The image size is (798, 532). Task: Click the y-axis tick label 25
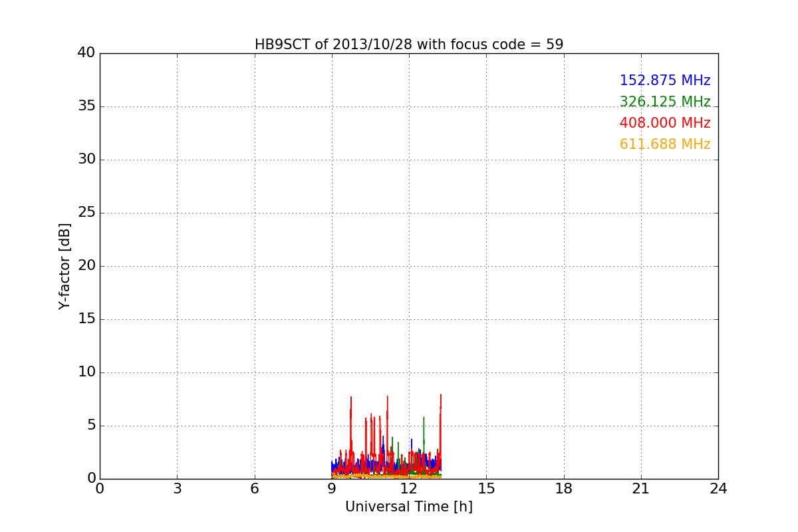point(86,213)
